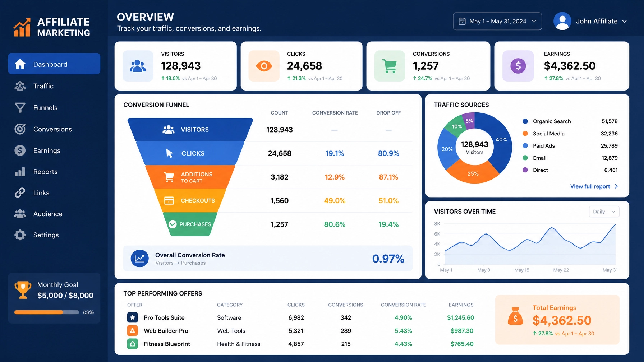The image size is (644, 362).
Task: Expand the John Affiliate account menu
Action: (625, 22)
